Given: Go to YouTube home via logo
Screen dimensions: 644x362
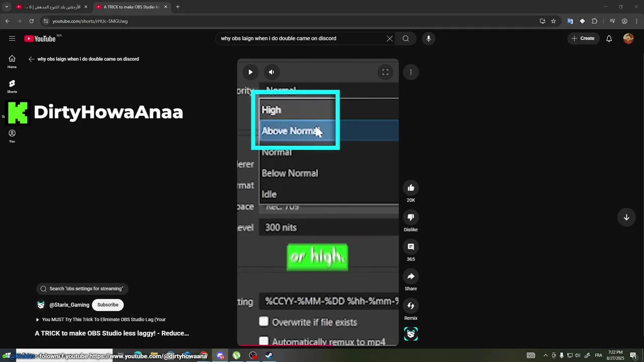Looking at the screenshot, I should [40, 39].
